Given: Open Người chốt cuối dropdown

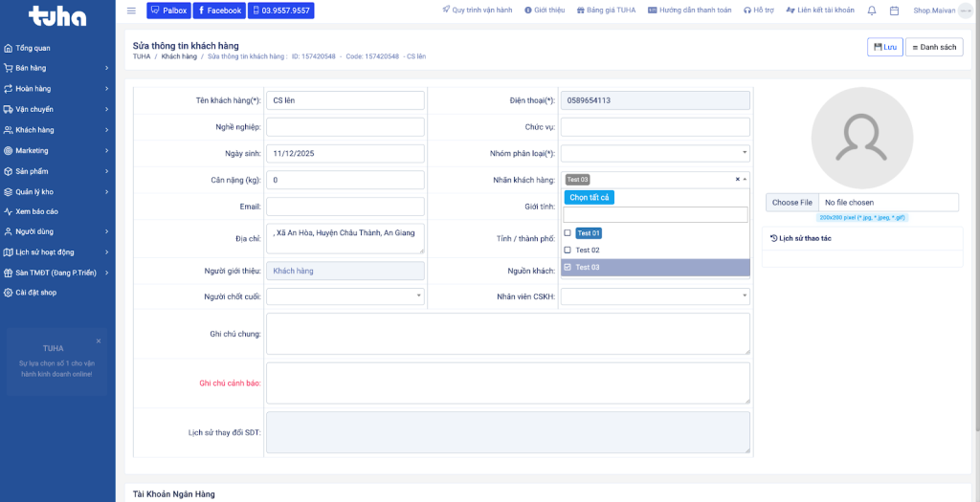Looking at the screenshot, I should 345,296.
